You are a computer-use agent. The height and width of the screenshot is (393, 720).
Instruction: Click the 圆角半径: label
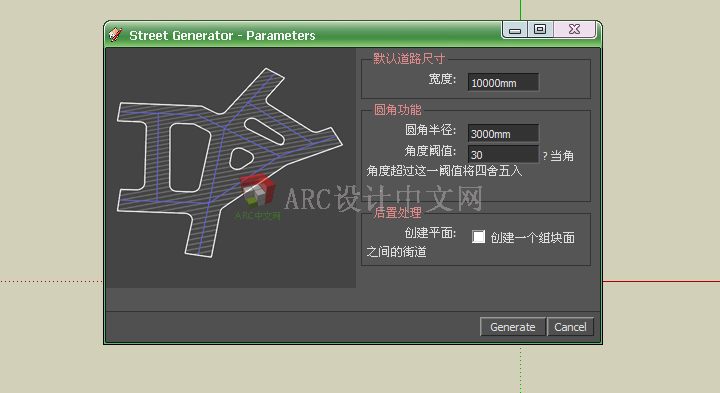click(430, 130)
